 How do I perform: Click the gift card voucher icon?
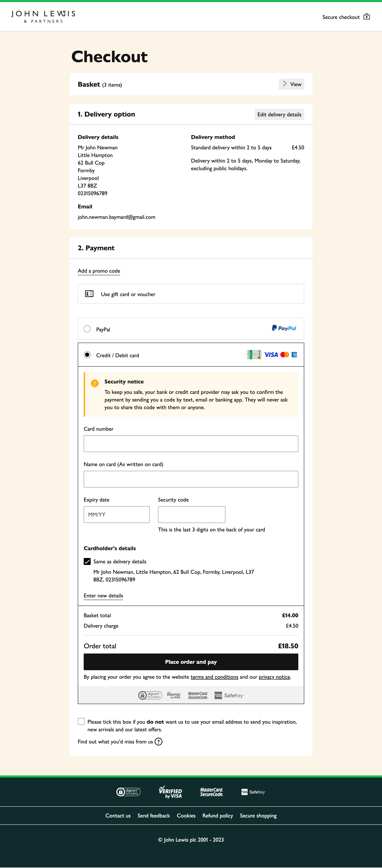tap(89, 294)
